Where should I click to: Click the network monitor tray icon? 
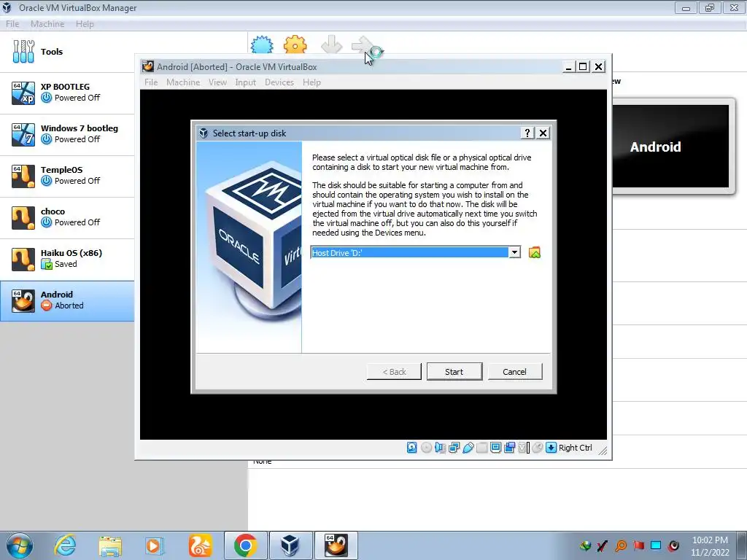click(656, 545)
